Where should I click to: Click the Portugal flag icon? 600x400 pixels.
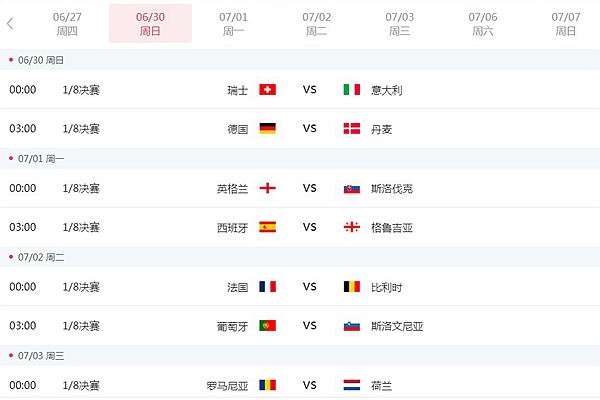point(267,325)
